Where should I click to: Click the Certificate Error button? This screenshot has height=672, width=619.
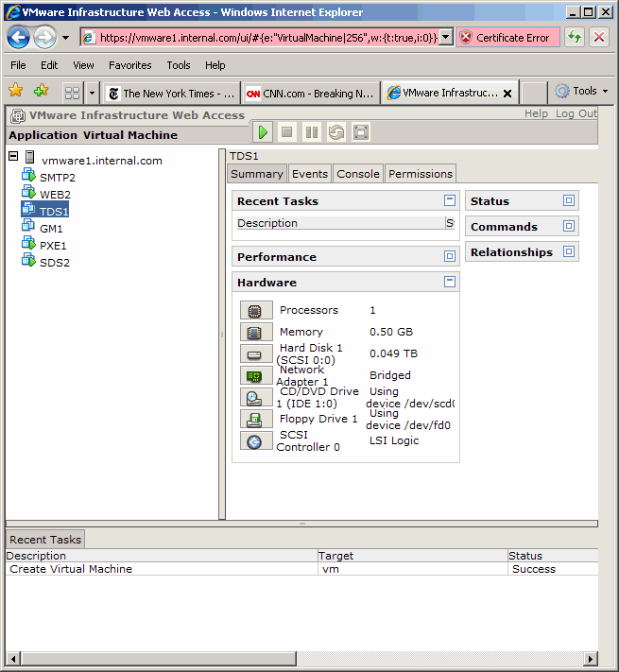506,38
